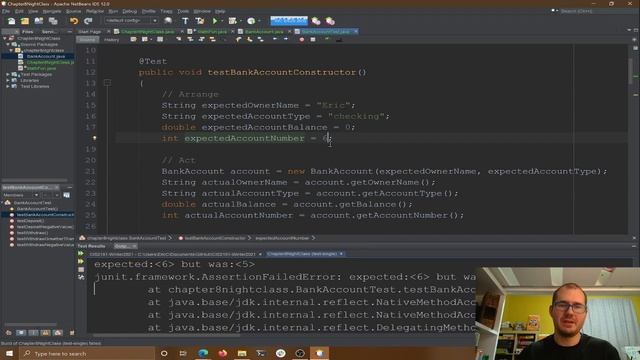Viewport: 640px width, 360px height.
Task: Click the blue memory usage bar
Action: point(289,20)
